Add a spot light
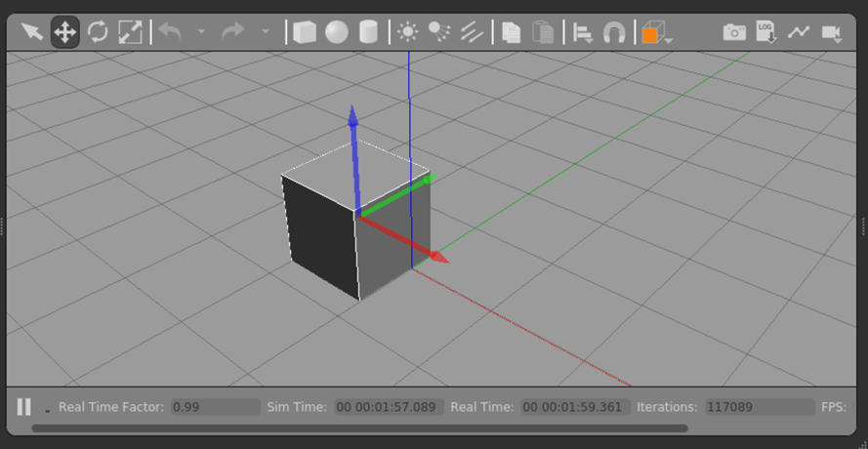The image size is (868, 449). tap(439, 32)
